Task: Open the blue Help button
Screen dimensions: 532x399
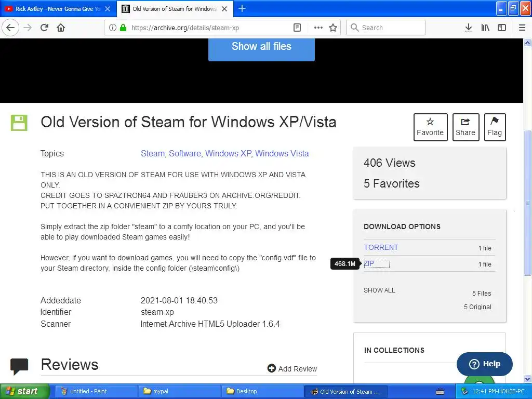Action: pos(485,364)
